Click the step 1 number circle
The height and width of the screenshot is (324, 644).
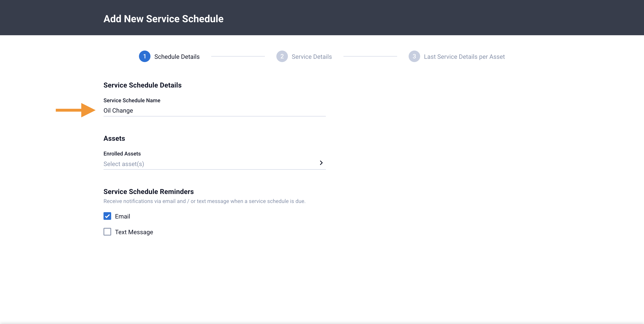click(145, 56)
